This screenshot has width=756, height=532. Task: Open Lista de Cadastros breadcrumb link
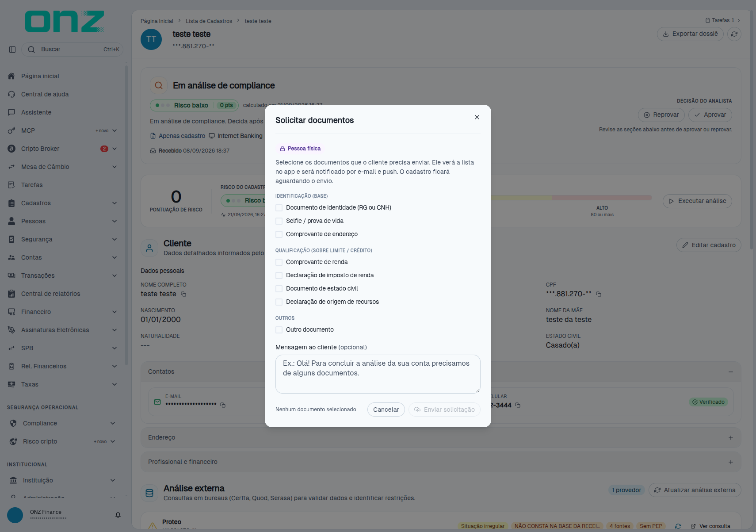point(209,21)
